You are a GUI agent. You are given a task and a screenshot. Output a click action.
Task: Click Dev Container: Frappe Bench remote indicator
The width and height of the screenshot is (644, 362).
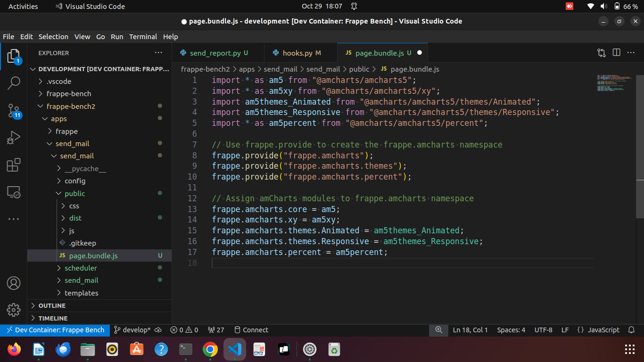point(55,330)
